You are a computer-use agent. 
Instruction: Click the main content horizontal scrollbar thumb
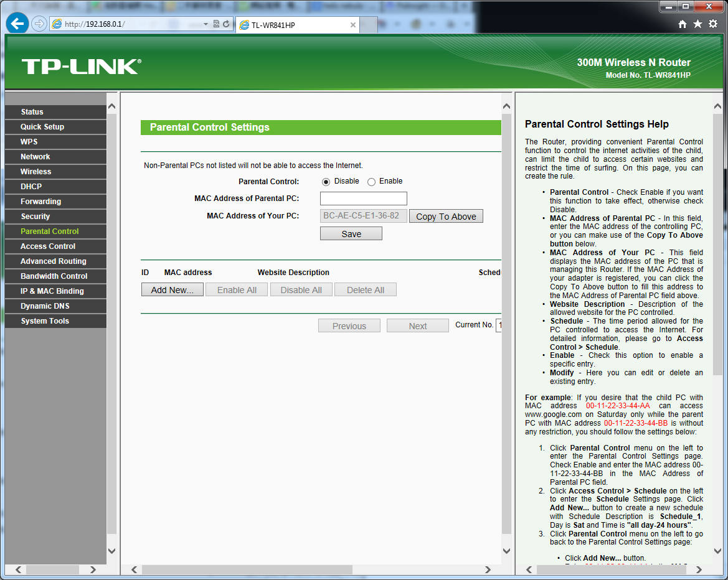coord(247,569)
